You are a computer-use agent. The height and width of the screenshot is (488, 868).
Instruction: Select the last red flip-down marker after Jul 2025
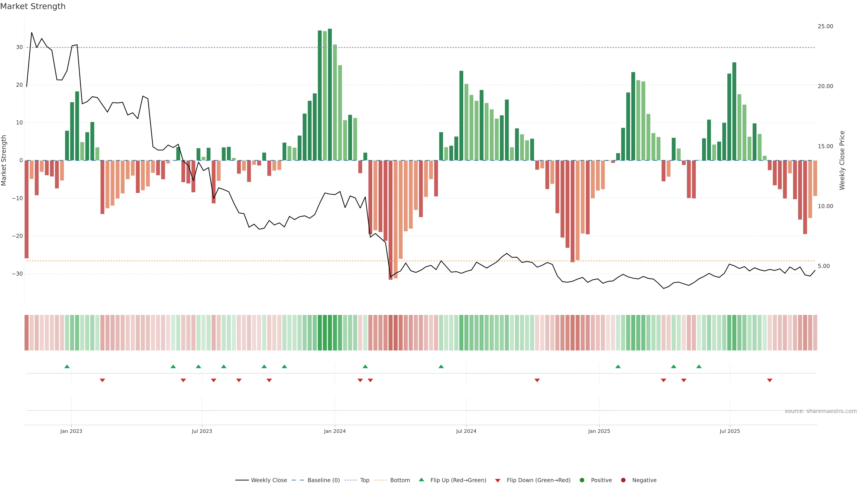770,380
